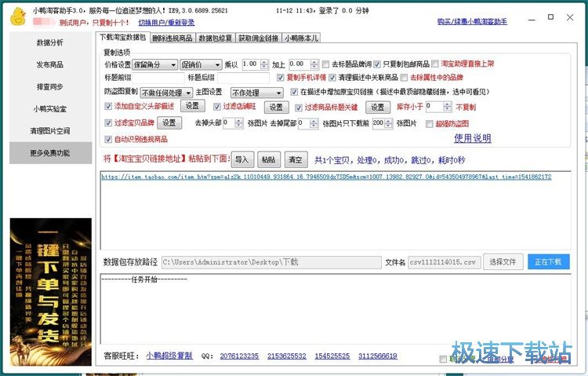The image size is (588, 376).
Task: Click the 标题后缀 input field
Action: click(x=243, y=78)
